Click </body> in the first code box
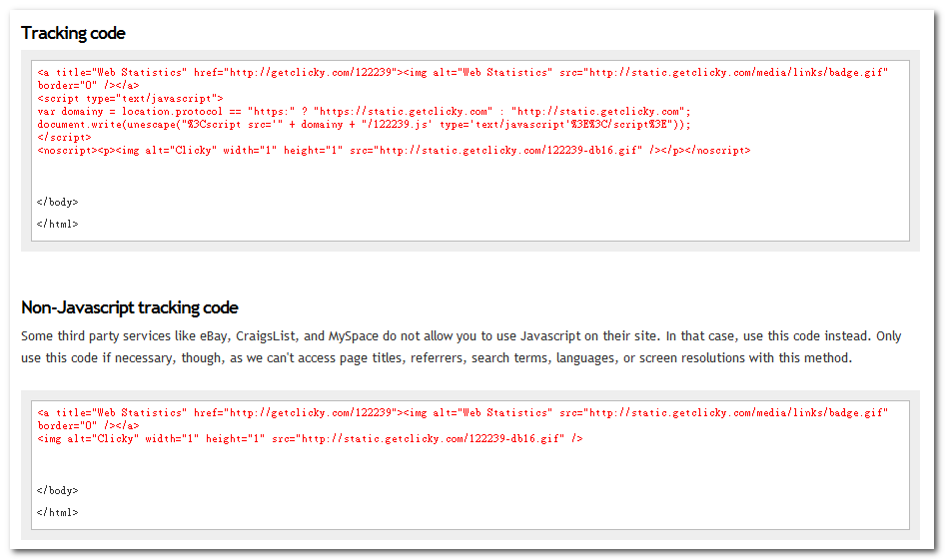 [x=57, y=202]
